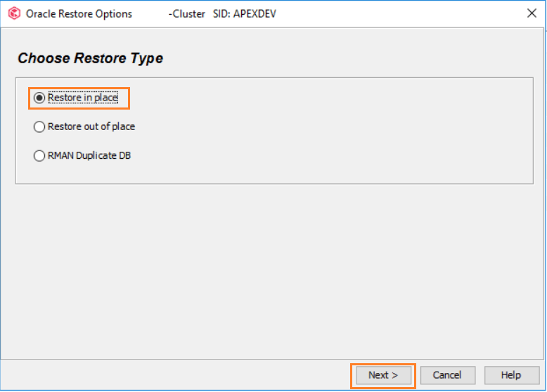This screenshot has width=547, height=392.
Task: Select the Restore in place radio button
Action: pyautogui.click(x=39, y=98)
